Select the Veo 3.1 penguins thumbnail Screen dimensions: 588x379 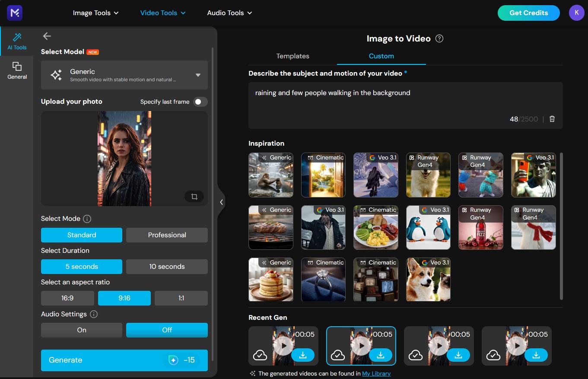pyautogui.click(x=428, y=227)
